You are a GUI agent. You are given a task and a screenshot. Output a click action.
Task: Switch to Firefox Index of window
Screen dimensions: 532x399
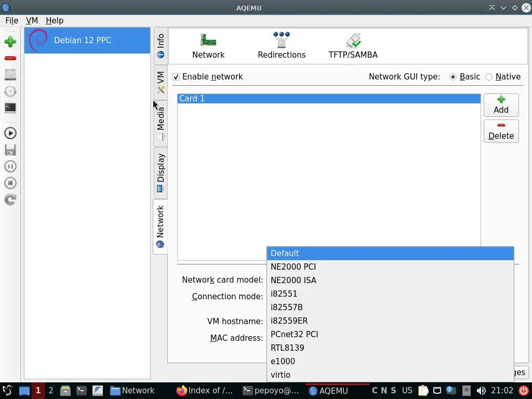tap(205, 391)
